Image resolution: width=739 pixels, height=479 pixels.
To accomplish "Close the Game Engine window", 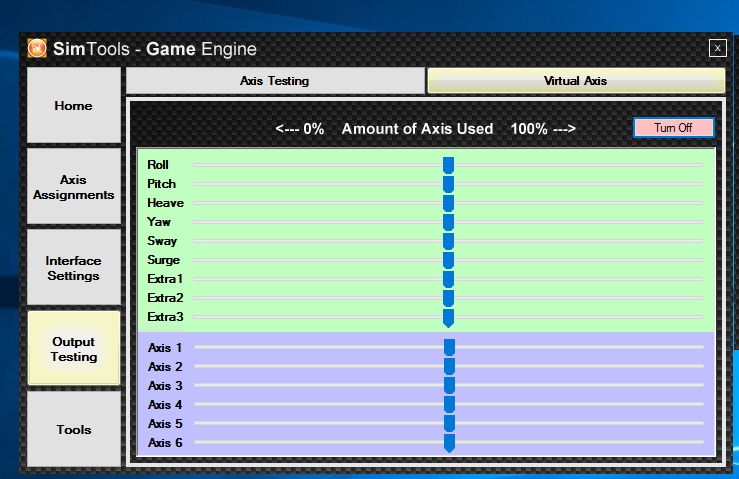I will (717, 48).
